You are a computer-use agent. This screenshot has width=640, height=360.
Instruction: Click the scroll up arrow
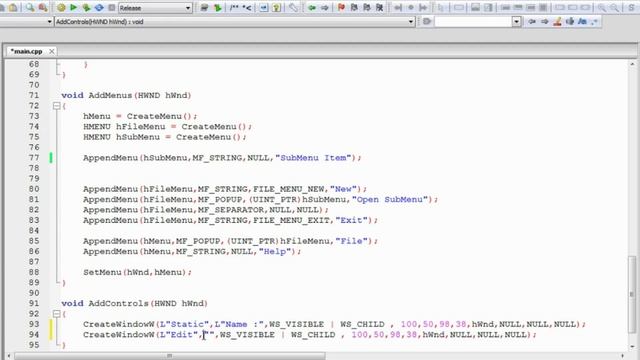632,64
